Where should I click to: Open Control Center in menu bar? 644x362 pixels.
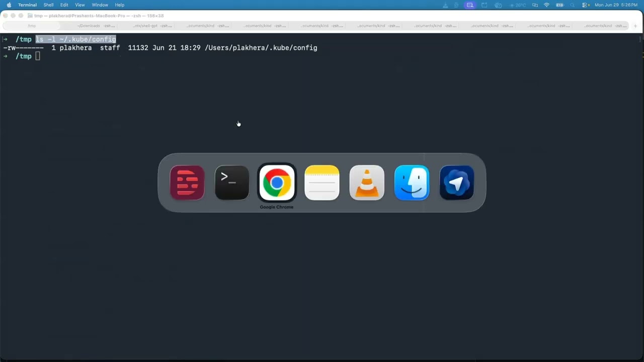[585, 5]
